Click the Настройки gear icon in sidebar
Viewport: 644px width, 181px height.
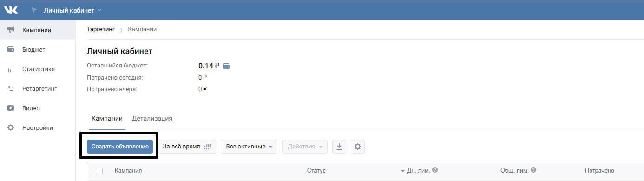coord(11,127)
